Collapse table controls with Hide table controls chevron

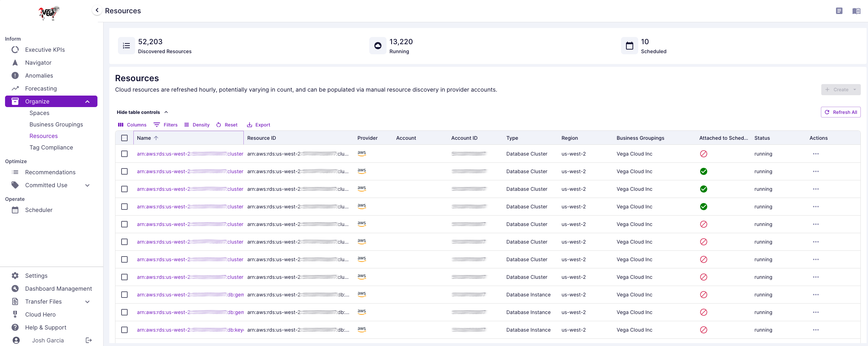pyautogui.click(x=166, y=112)
